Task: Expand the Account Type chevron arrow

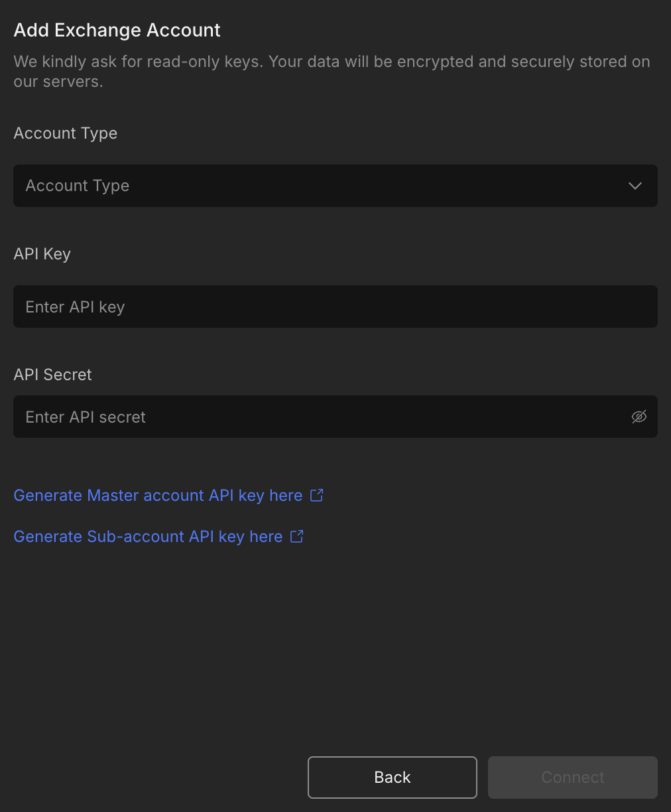Action: pyautogui.click(x=635, y=186)
